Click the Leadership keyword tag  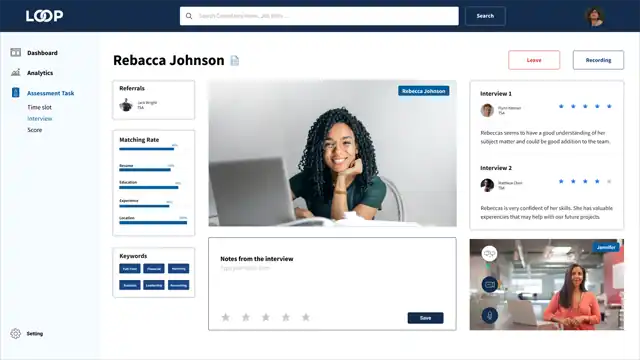(x=154, y=285)
